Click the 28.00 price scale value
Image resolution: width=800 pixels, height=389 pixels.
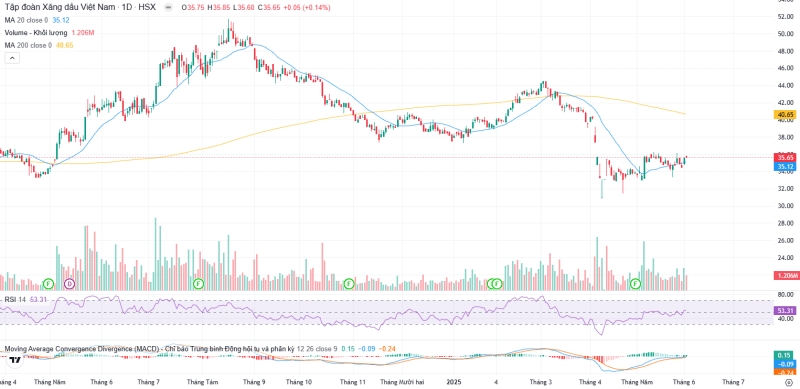785,224
